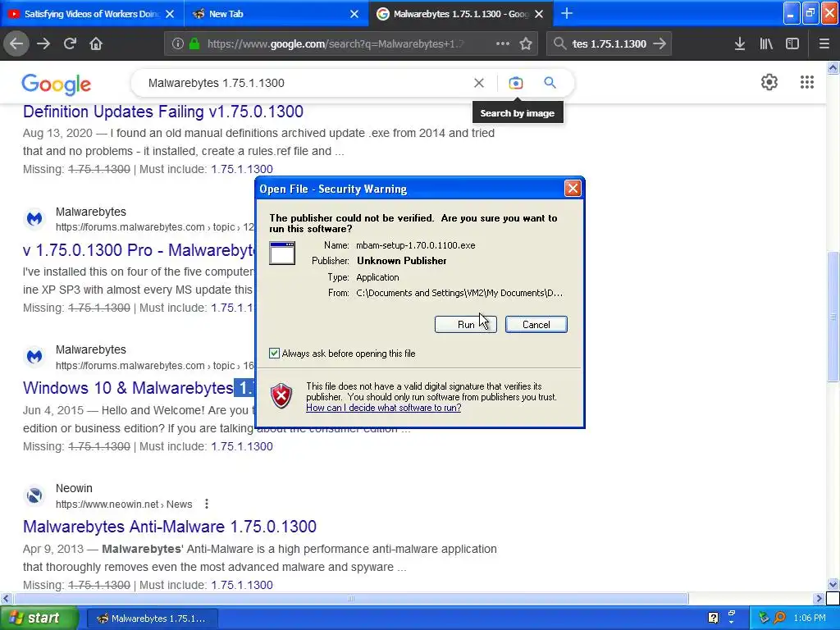Open the Windows Start menu
Image resolution: width=840 pixels, height=630 pixels.
pyautogui.click(x=39, y=618)
